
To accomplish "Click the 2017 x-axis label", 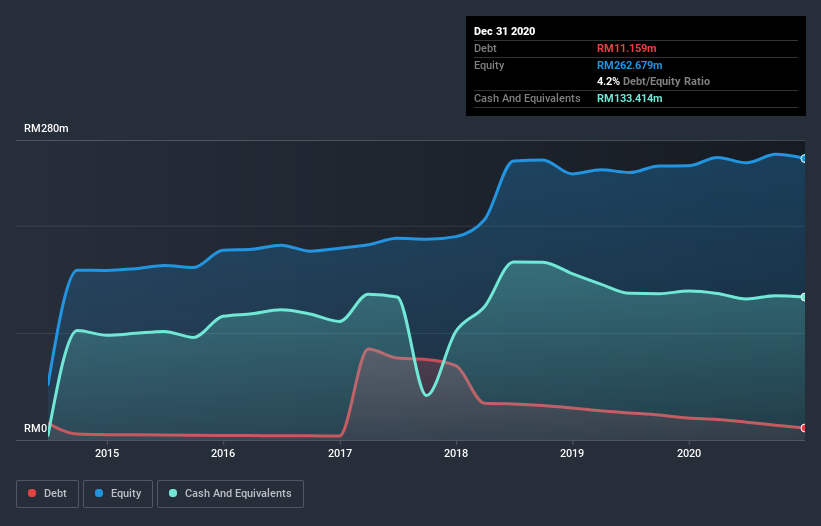I will [340, 453].
